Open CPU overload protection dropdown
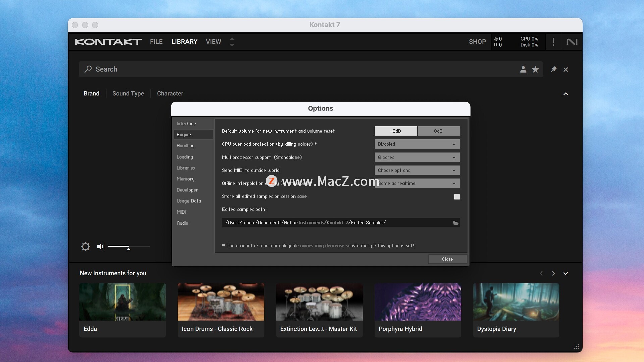The height and width of the screenshot is (362, 644). point(417,144)
